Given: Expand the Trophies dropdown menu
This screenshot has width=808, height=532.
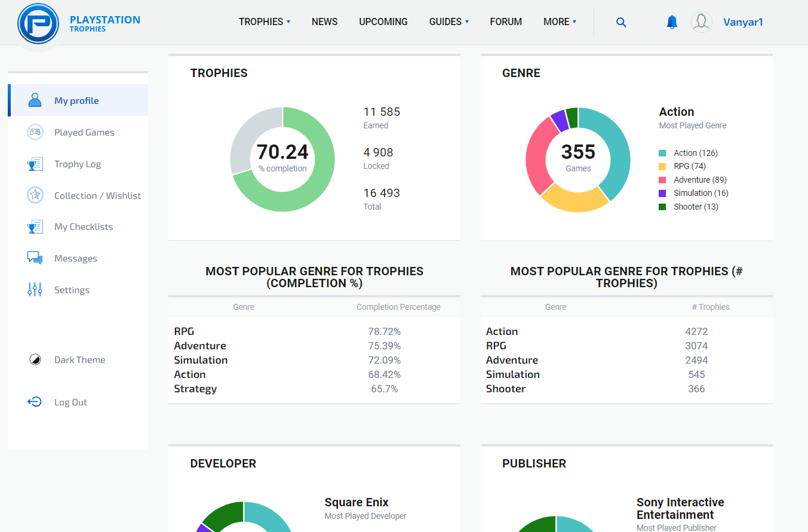Looking at the screenshot, I should (x=265, y=22).
